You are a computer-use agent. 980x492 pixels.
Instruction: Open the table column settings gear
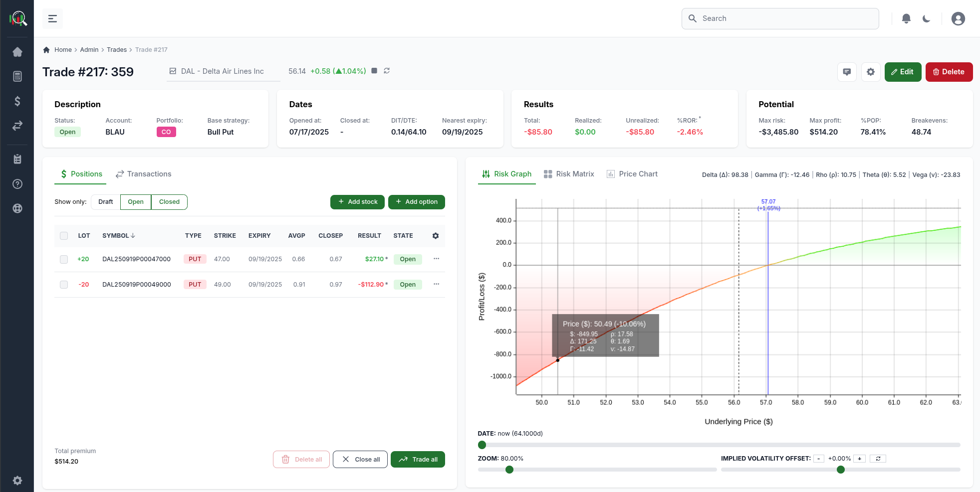(x=435, y=235)
